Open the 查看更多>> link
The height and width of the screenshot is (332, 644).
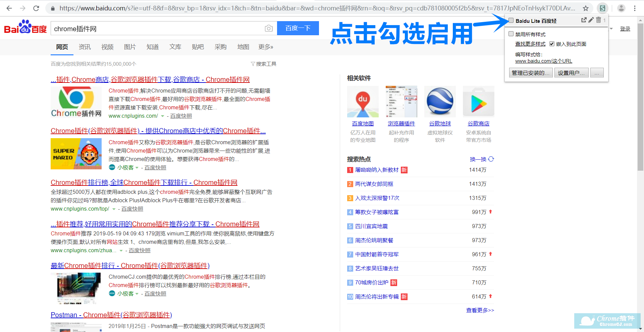tap(480, 310)
